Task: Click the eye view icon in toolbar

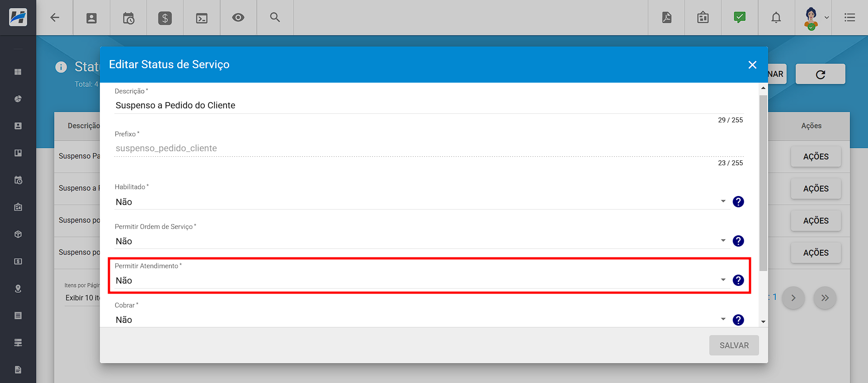Action: point(238,18)
